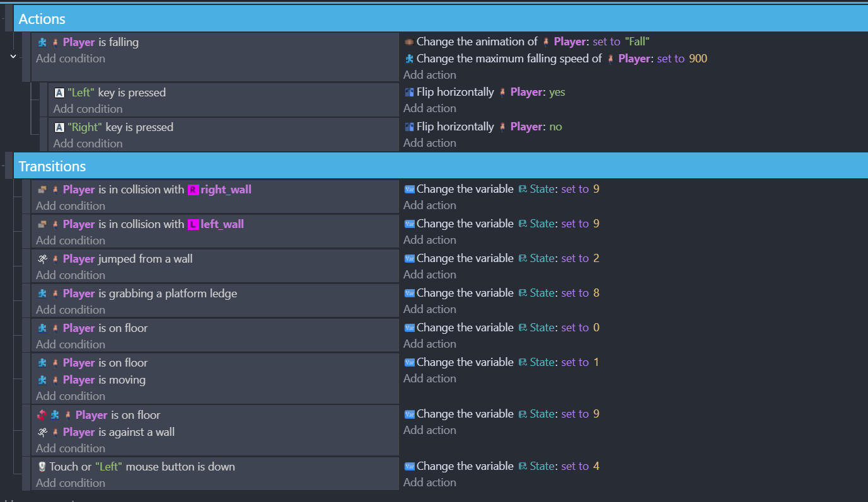Click the magenta right_wall object icon
The height and width of the screenshot is (502, 868).
(194, 190)
